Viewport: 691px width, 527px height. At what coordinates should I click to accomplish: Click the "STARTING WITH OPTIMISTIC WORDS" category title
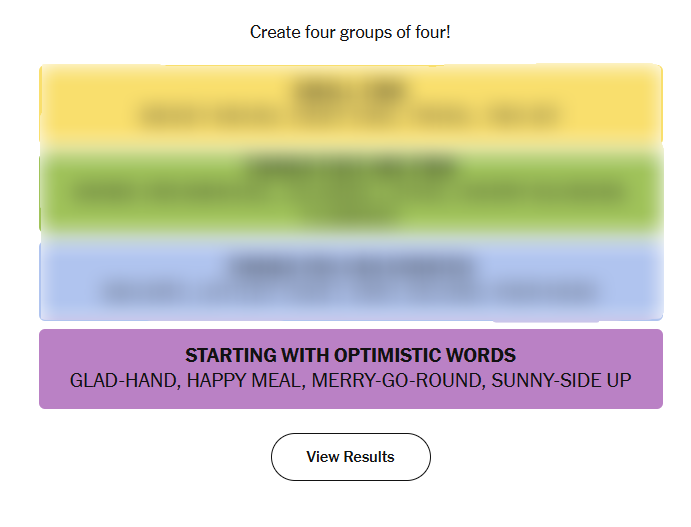350,355
